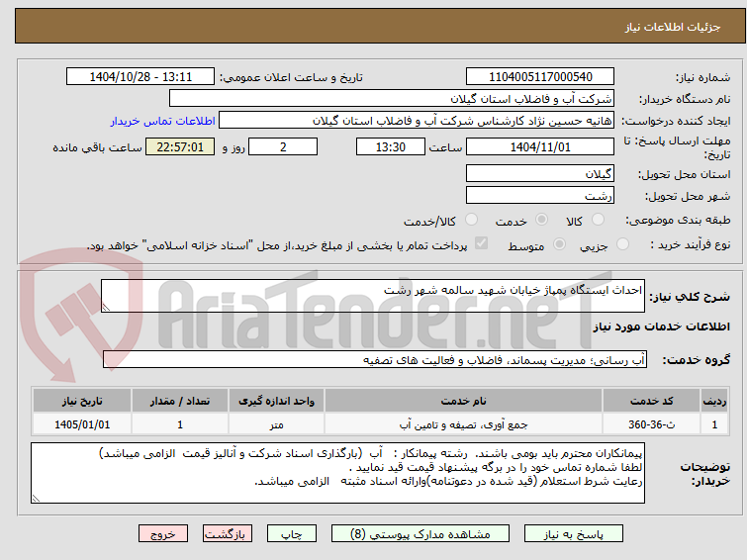Click the deadline date field 1404/11/01
Image resolution: width=747 pixels, height=560 pixels.
[x=540, y=146]
